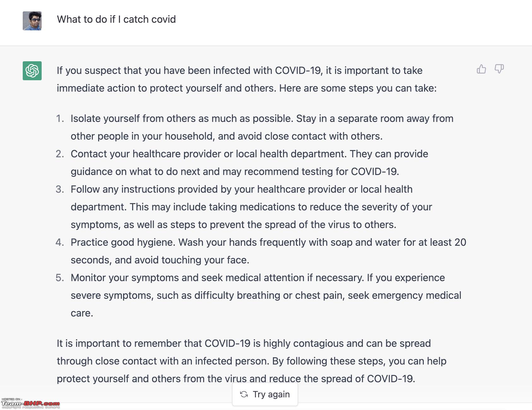
Task: Click the "Follow any instructions provided" list item
Action: 251,207
